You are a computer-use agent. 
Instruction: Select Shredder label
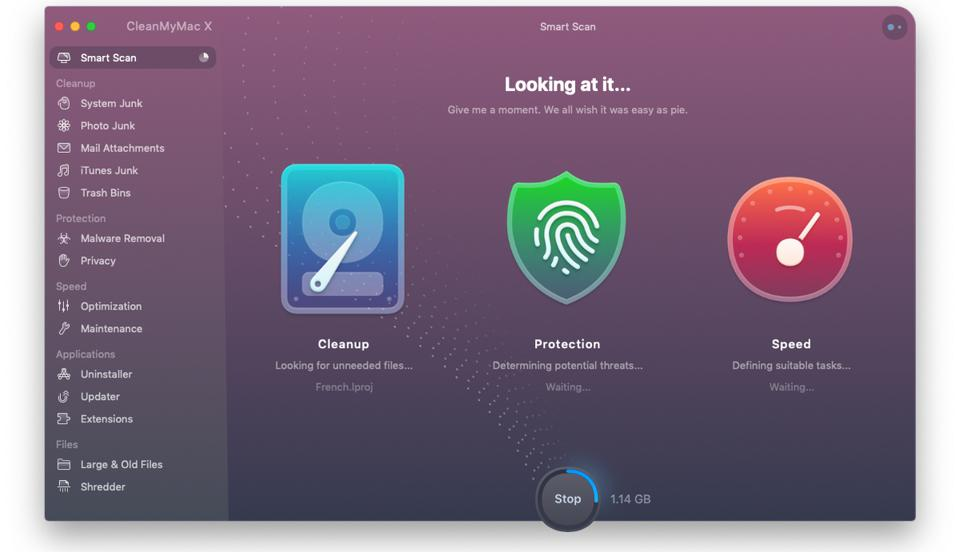(103, 487)
